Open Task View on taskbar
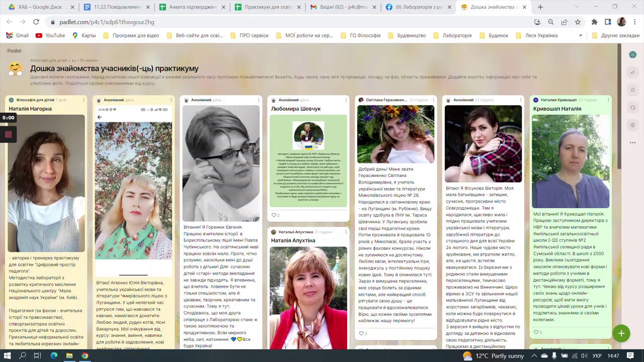This screenshot has width=644, height=362. coord(38,355)
